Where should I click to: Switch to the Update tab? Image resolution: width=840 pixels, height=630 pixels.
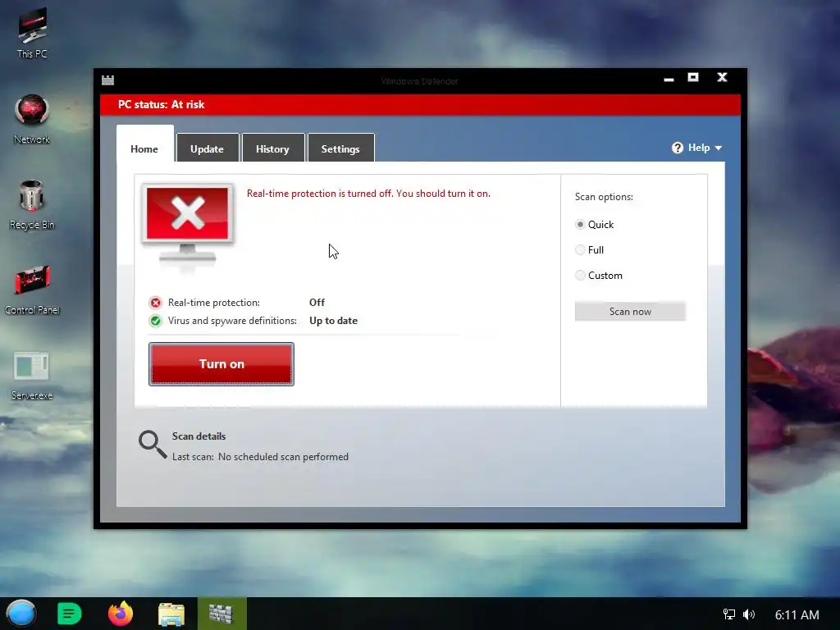[208, 148]
